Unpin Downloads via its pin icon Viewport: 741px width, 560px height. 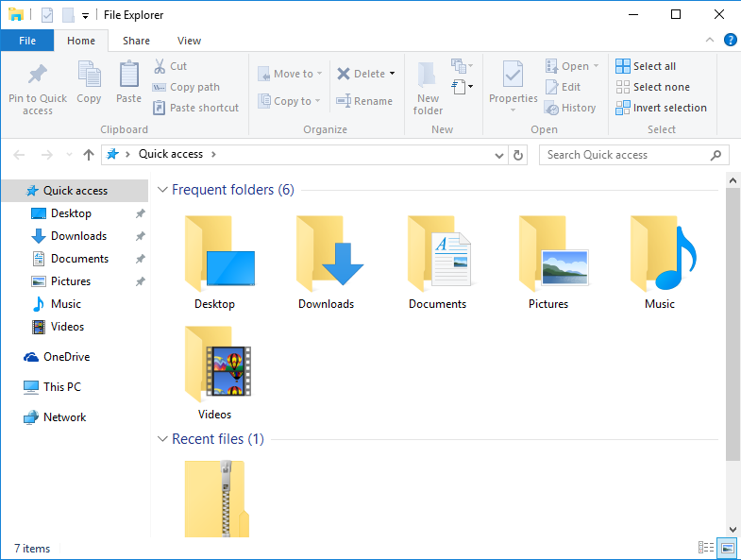[x=141, y=236]
